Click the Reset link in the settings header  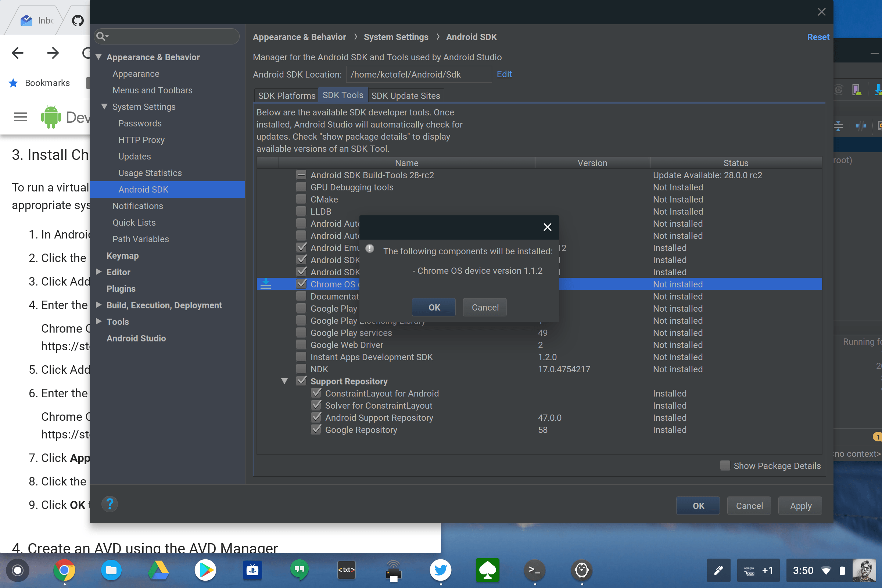(x=818, y=37)
